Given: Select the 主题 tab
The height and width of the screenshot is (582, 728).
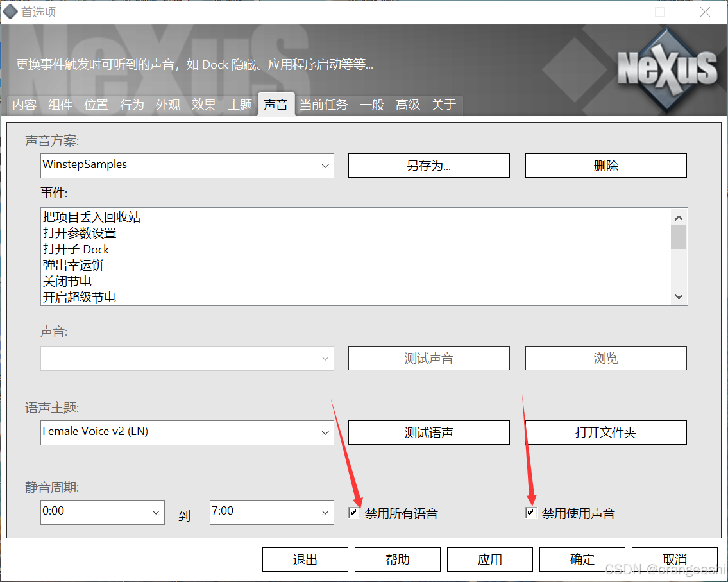Looking at the screenshot, I should (240, 105).
